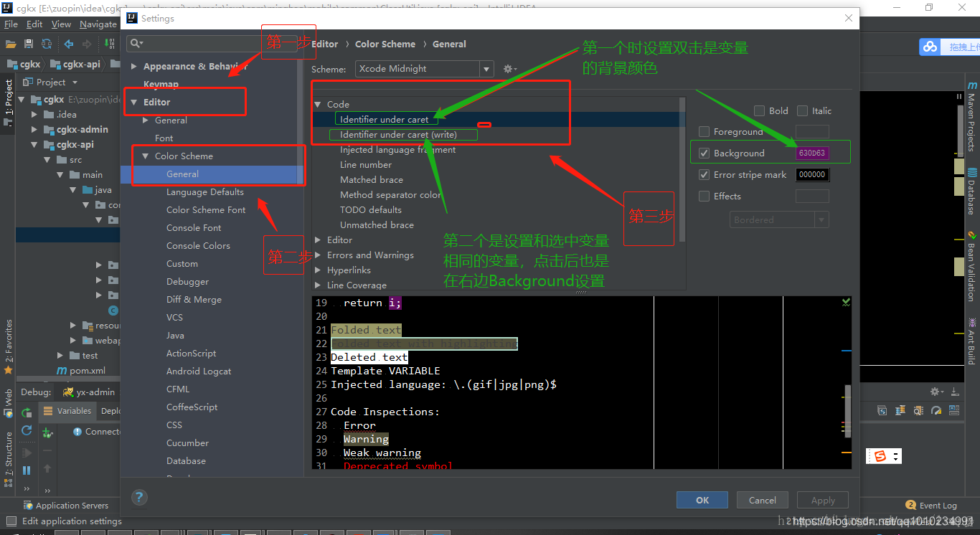Open the Ant Build side panel
Image resolution: width=980 pixels, height=535 pixels.
(x=971, y=341)
